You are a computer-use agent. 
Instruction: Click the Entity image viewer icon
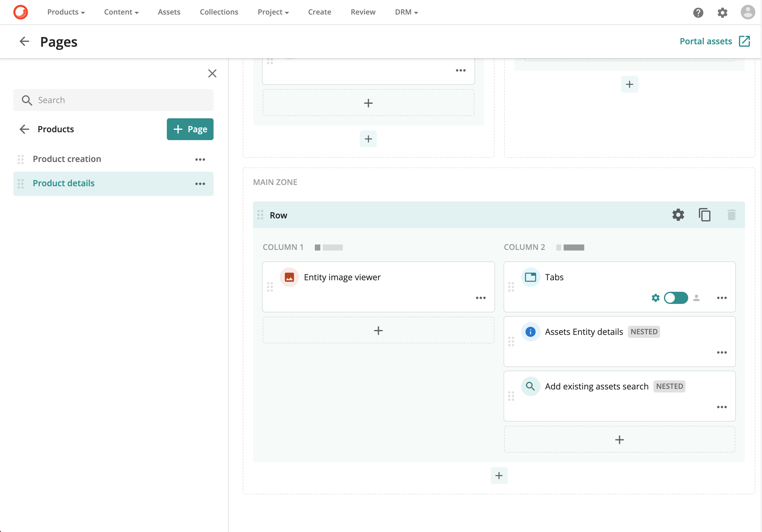[x=289, y=277]
